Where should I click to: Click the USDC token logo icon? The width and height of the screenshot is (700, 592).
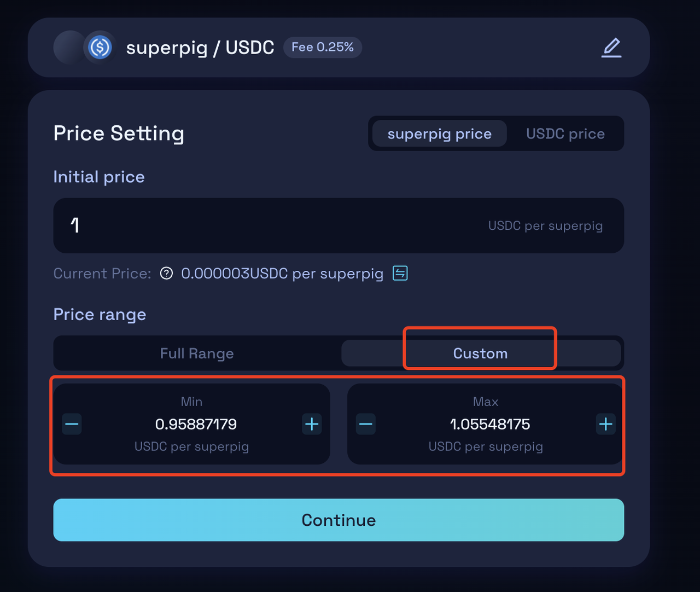[x=100, y=48]
